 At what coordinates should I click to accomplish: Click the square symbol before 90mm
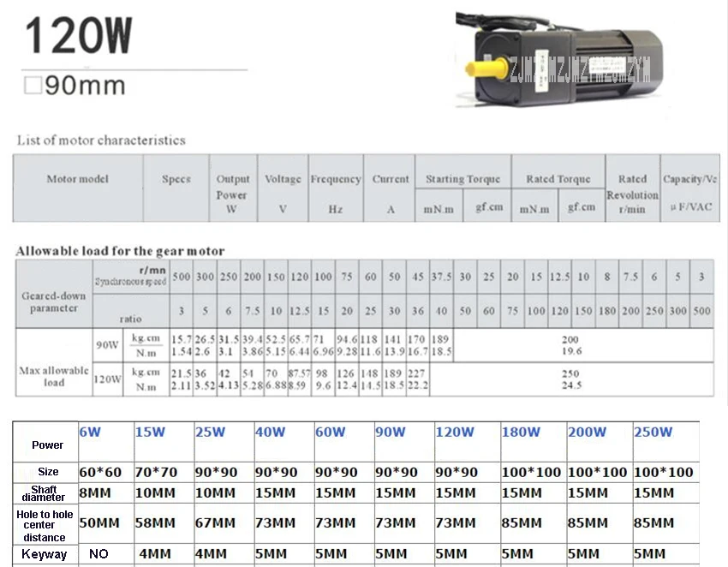[x=33, y=85]
